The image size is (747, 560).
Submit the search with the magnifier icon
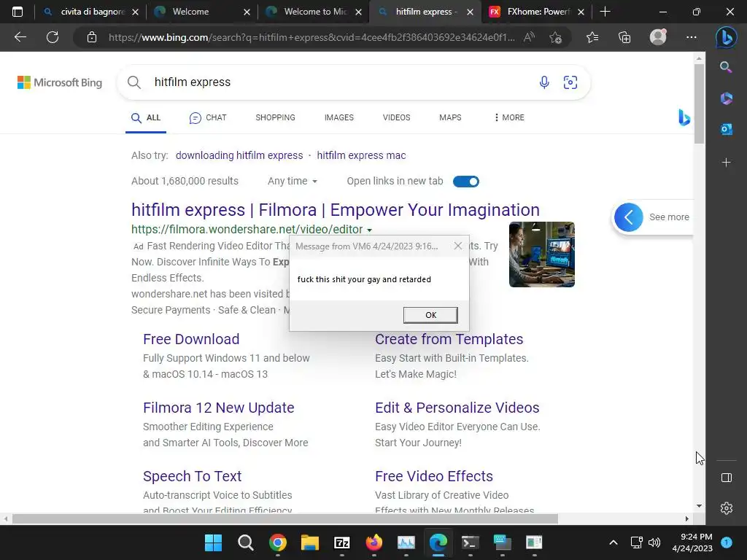[x=134, y=82]
